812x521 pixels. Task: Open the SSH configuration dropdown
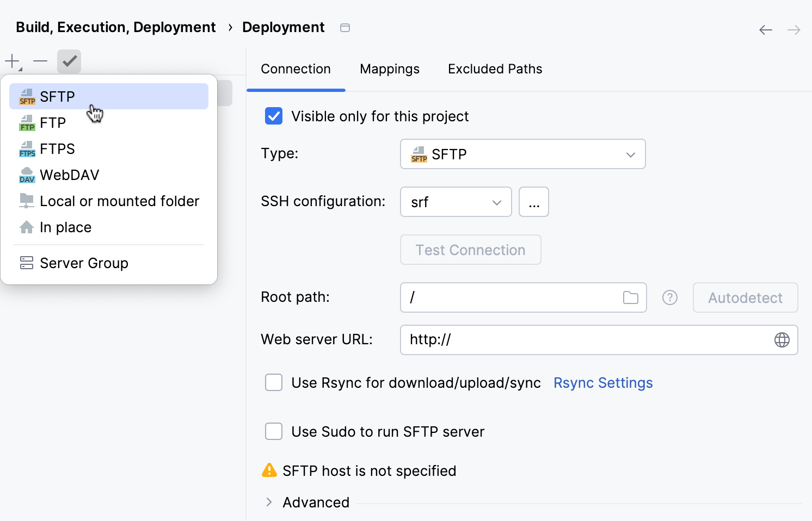(496, 202)
